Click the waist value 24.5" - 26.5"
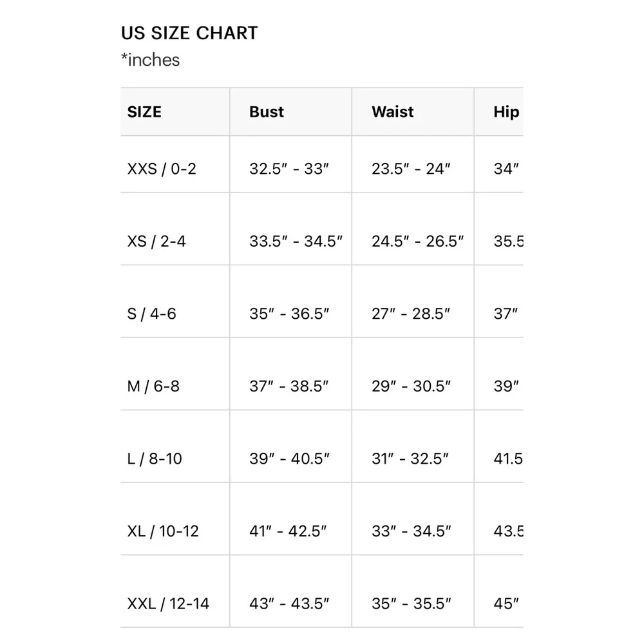The height and width of the screenshot is (644, 644). coord(418,241)
